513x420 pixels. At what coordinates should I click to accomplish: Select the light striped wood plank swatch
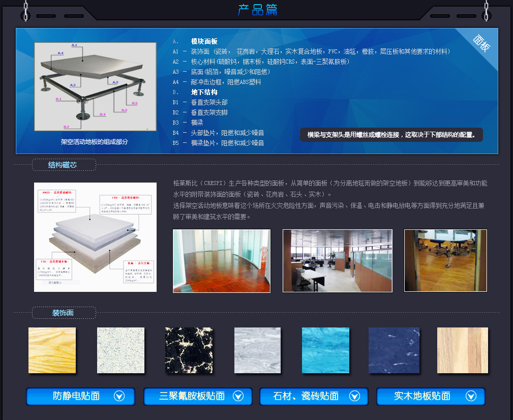pyautogui.click(x=462, y=350)
